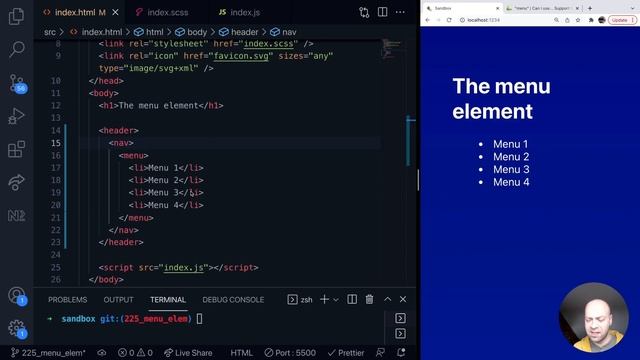Change the HTML language mode
Image resolution: width=640 pixels, height=360 pixels.
pos(242,353)
